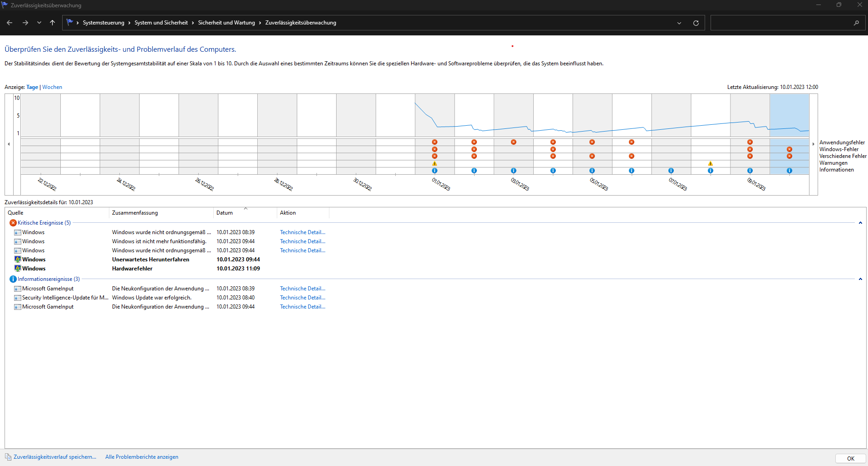
Task: Sort the list by Quelle column
Action: pos(57,213)
